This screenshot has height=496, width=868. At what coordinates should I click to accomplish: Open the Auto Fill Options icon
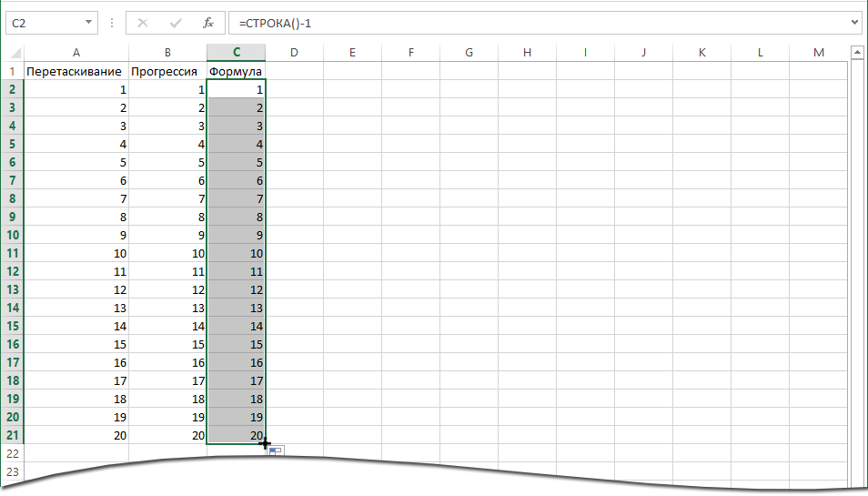(276, 451)
